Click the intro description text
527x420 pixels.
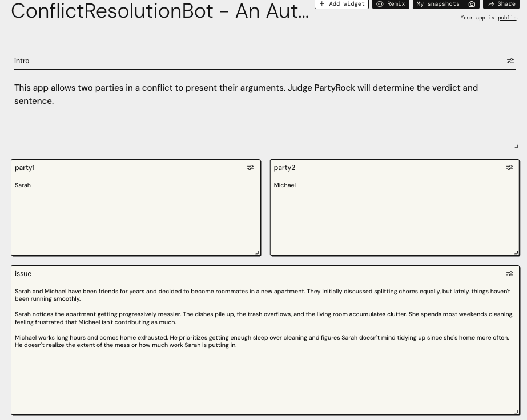coord(246,94)
